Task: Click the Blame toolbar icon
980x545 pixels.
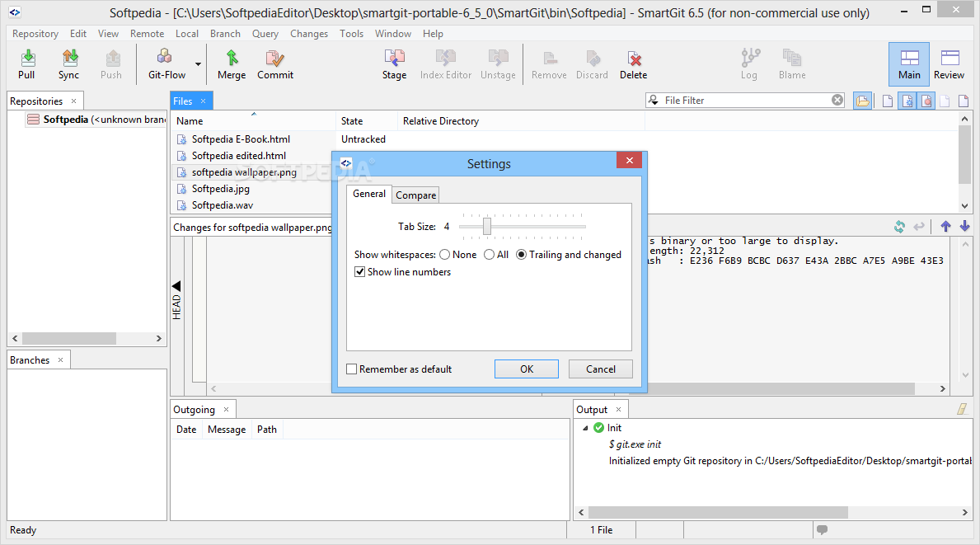Action: [792, 65]
